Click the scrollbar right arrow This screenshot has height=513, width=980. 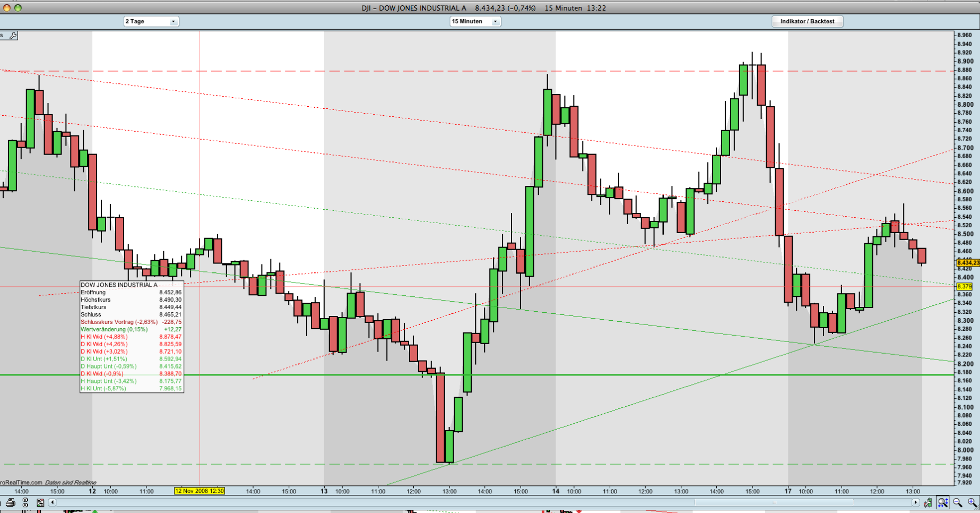pyautogui.click(x=915, y=502)
